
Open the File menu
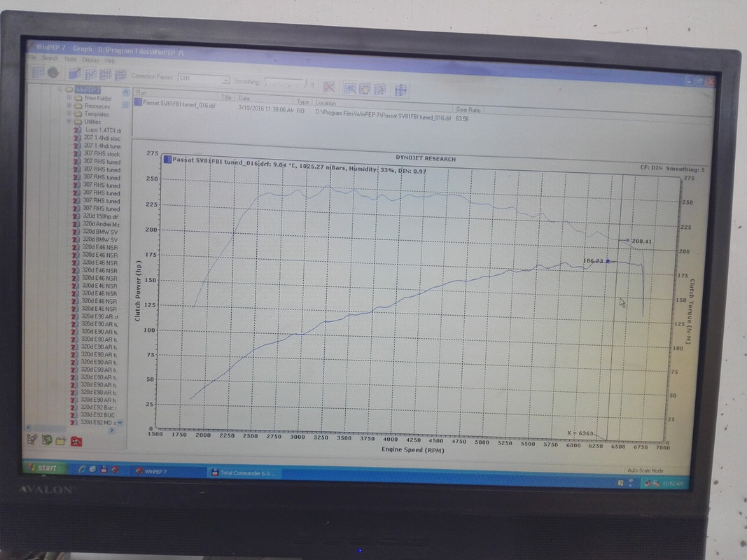pos(32,57)
